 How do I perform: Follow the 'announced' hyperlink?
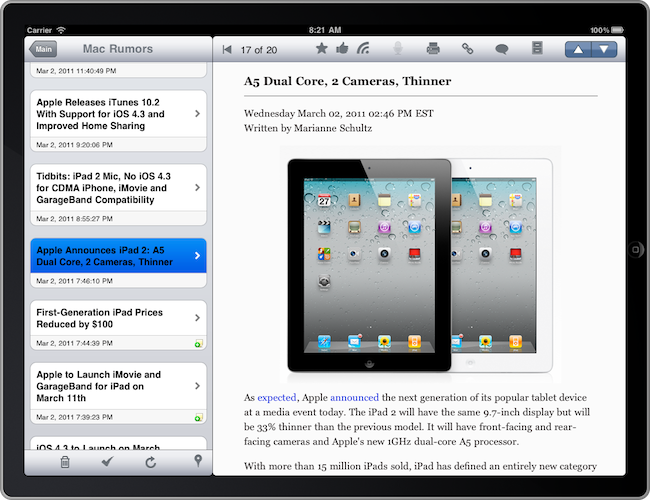[x=354, y=398]
